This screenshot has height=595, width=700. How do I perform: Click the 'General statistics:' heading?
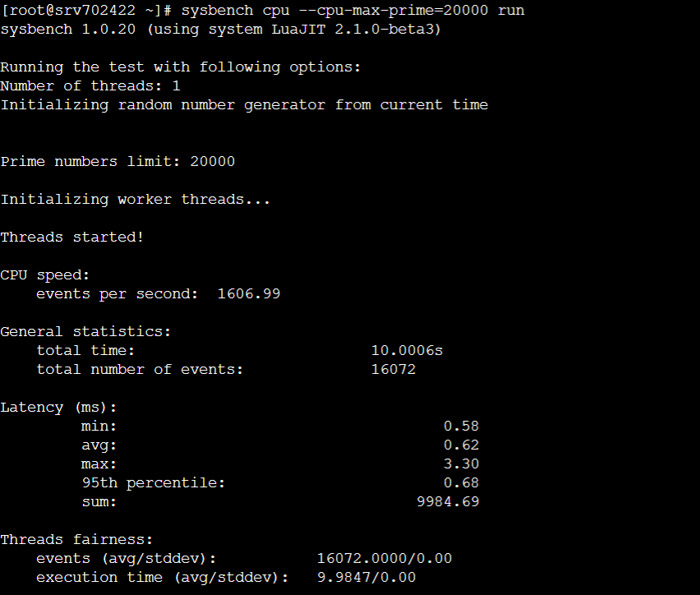tap(85, 332)
